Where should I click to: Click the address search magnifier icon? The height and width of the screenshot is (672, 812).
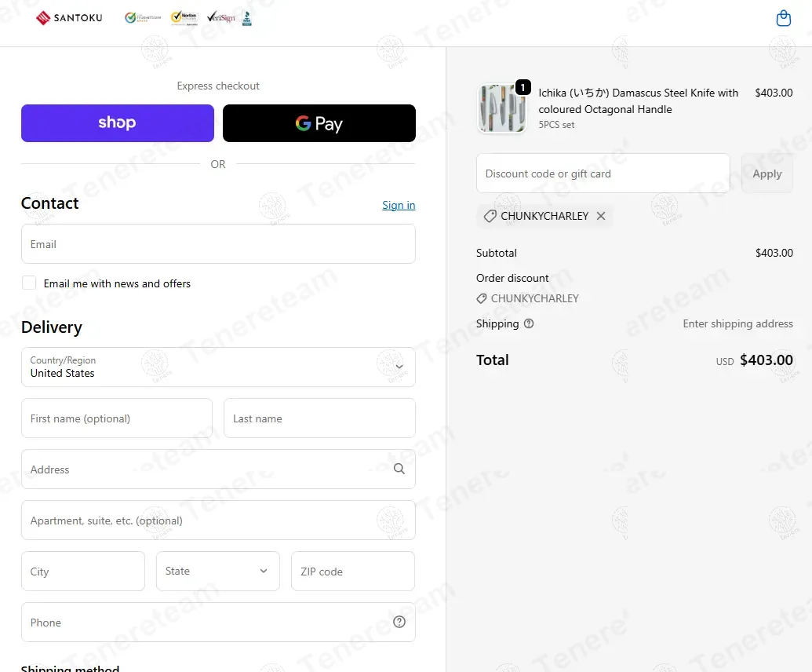pyautogui.click(x=399, y=469)
